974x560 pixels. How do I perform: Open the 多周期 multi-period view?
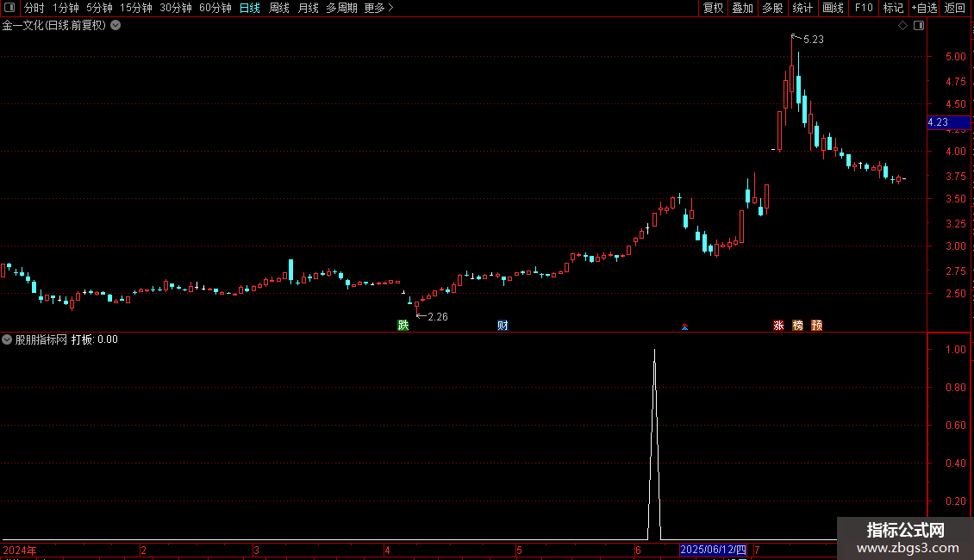tap(341, 8)
